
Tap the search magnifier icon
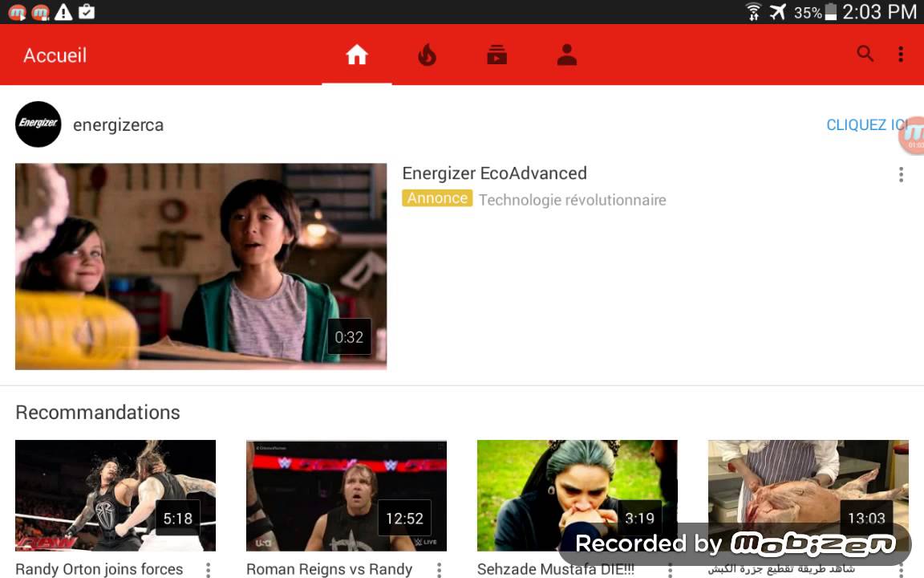[x=865, y=54]
